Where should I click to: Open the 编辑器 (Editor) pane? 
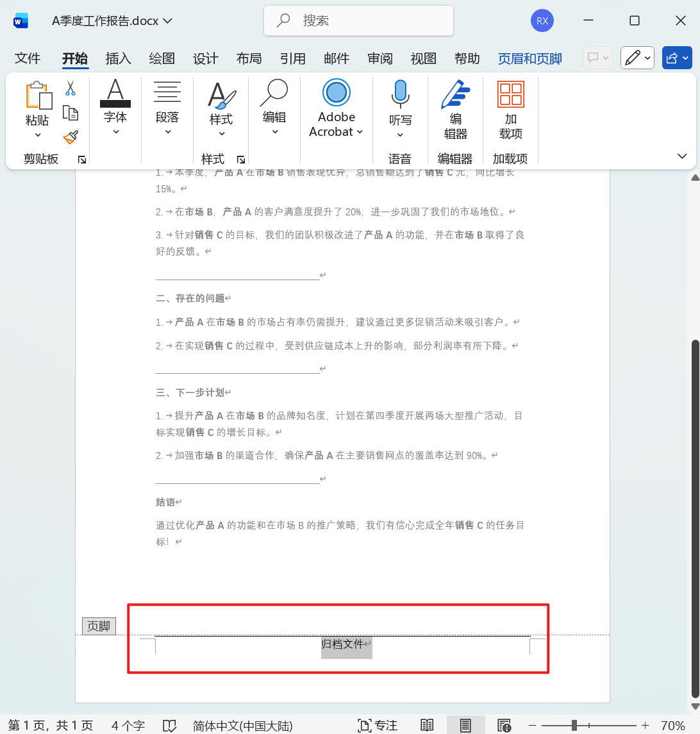point(454,109)
